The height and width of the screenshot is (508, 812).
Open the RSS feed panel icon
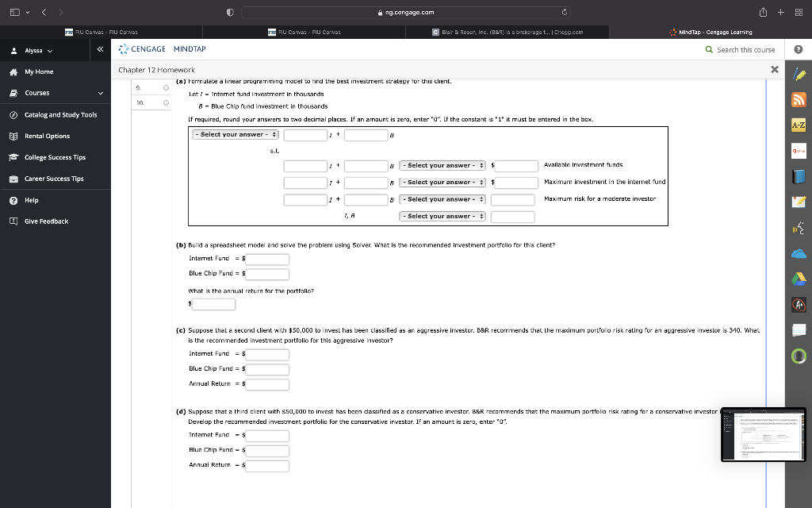click(799, 98)
